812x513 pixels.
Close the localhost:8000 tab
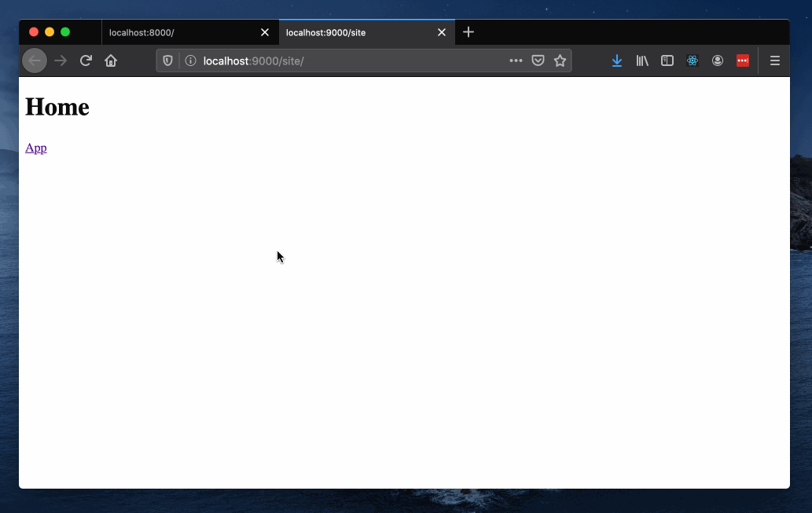pos(265,32)
